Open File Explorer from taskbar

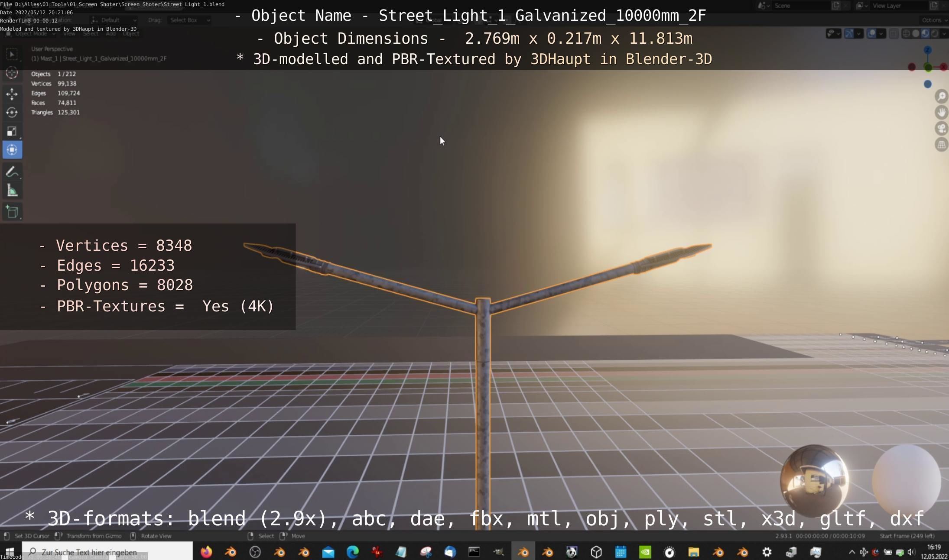pyautogui.click(x=694, y=552)
